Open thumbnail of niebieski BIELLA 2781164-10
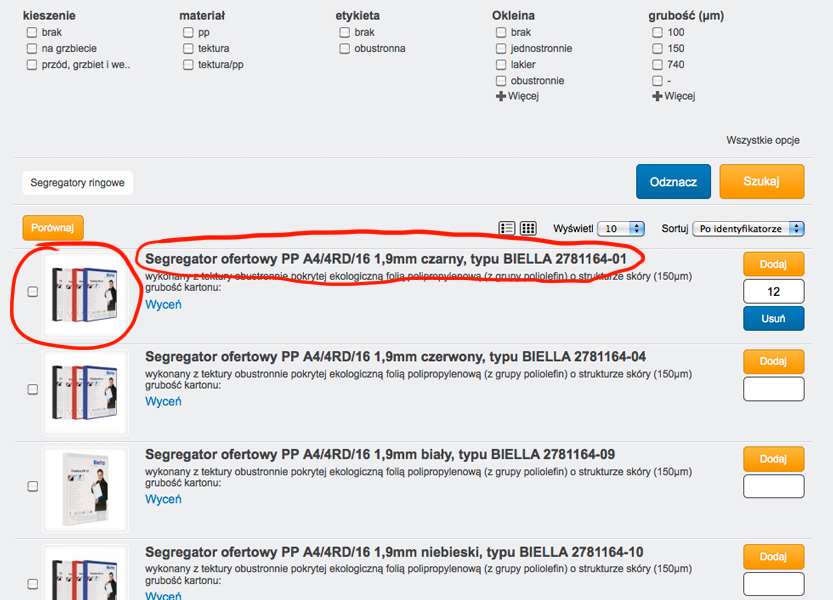Image resolution: width=833 pixels, height=600 pixels. 85,573
